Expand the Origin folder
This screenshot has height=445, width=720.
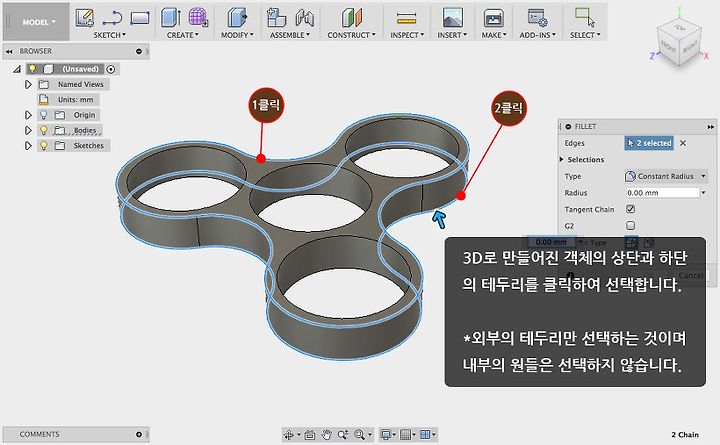click(x=28, y=115)
